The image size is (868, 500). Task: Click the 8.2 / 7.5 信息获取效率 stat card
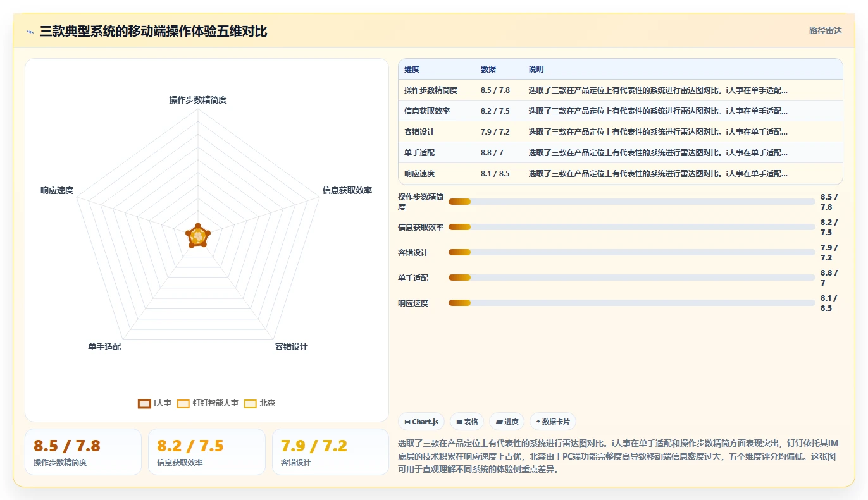pos(207,452)
